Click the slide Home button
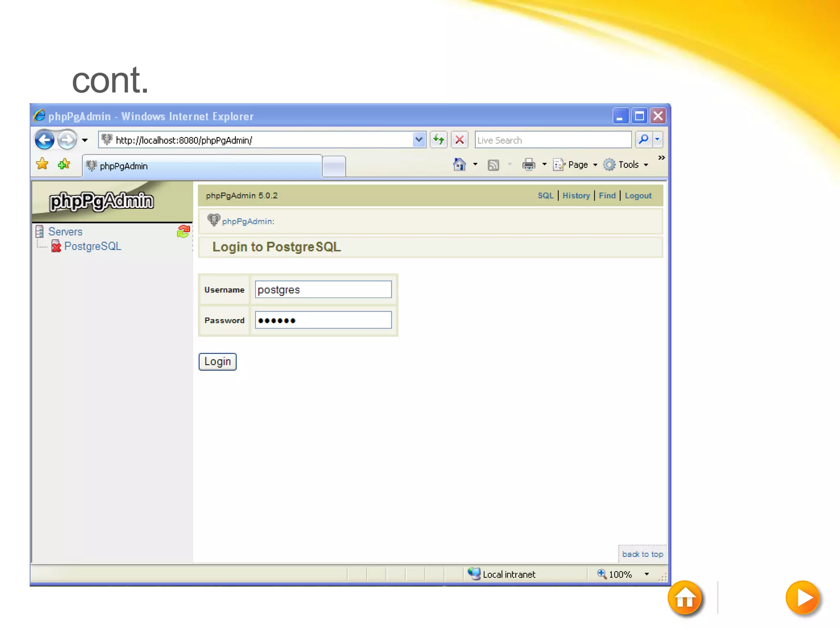840x630 pixels. coord(685,598)
